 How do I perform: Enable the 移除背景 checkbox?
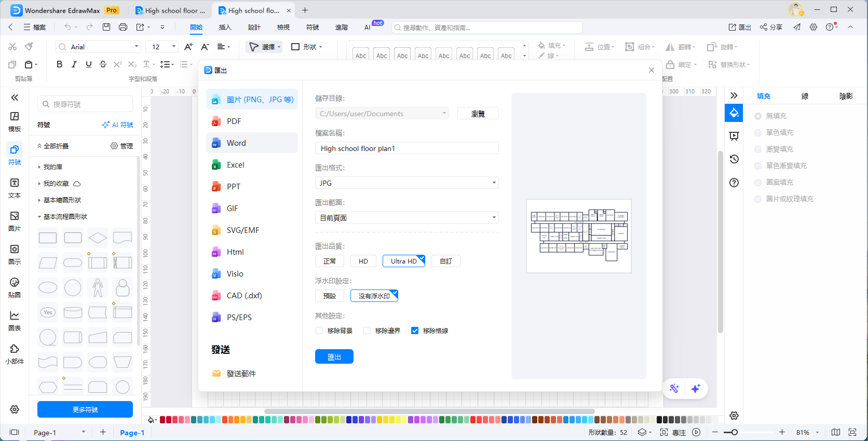tap(319, 330)
